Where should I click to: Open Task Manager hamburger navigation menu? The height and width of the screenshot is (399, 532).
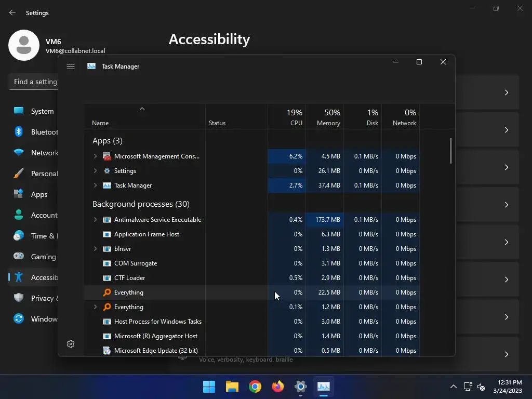click(x=71, y=66)
